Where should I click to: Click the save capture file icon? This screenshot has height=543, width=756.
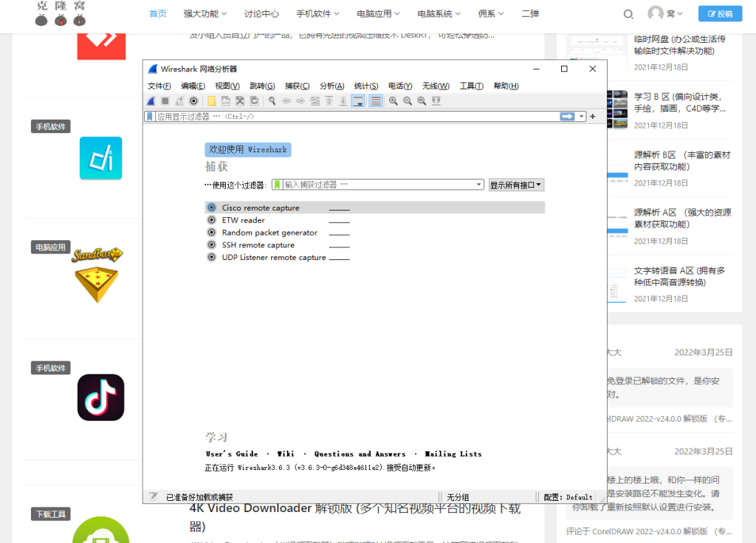click(226, 101)
